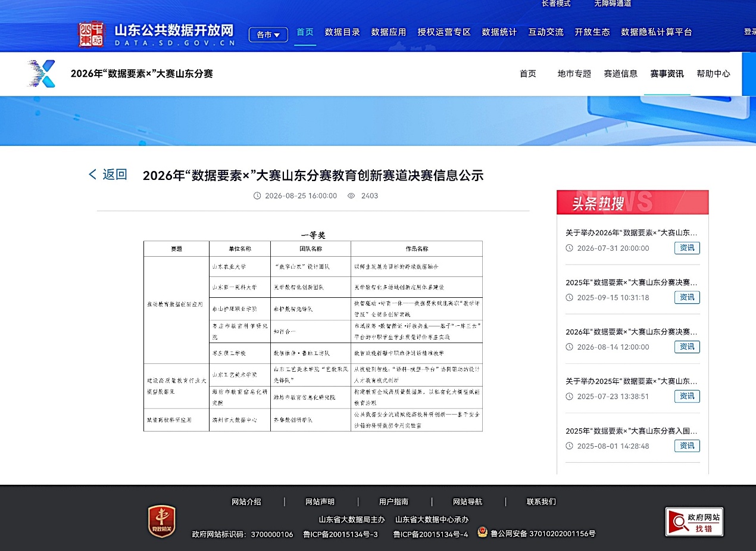Click the clock icon beside 2026-08-14 12:00:00

570,347
